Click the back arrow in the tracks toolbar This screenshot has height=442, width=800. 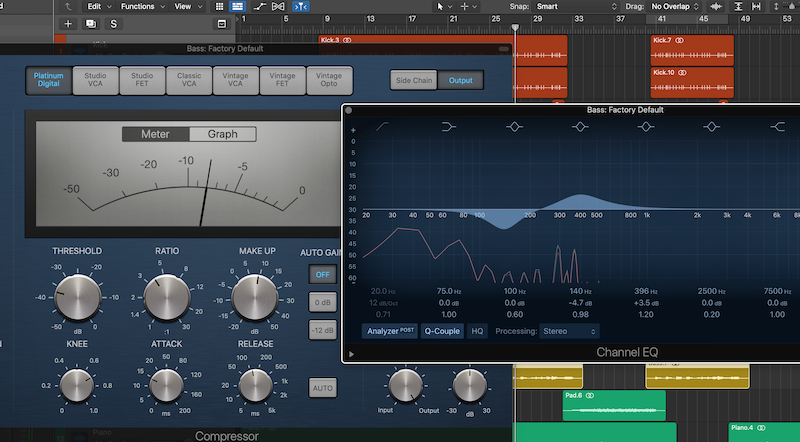[68, 7]
